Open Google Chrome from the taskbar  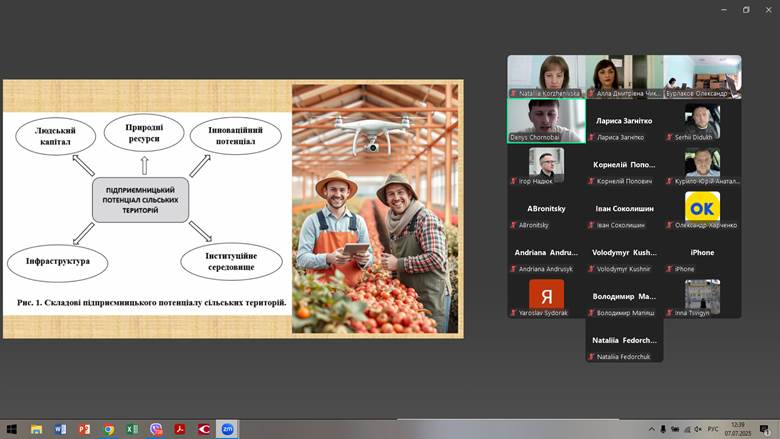click(x=108, y=429)
